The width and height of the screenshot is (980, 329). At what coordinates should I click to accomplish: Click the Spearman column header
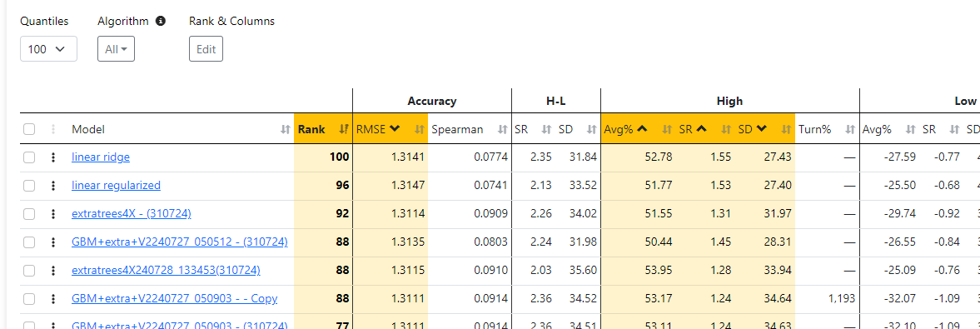coord(457,129)
